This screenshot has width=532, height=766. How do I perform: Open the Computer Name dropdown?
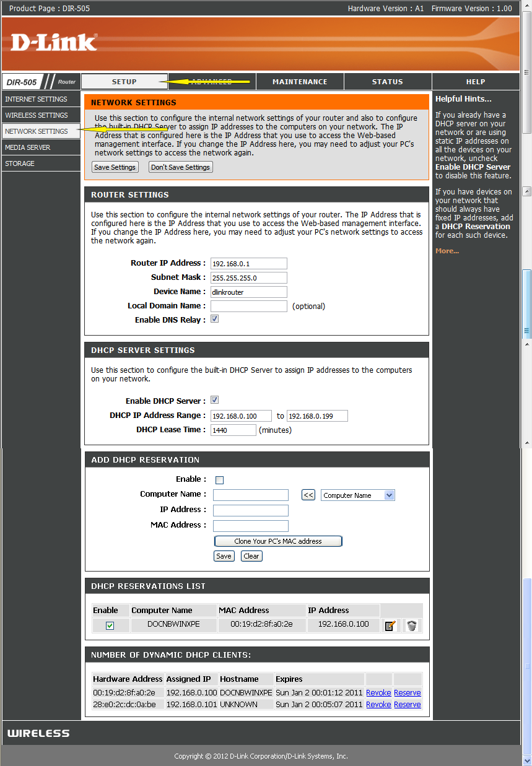358,495
